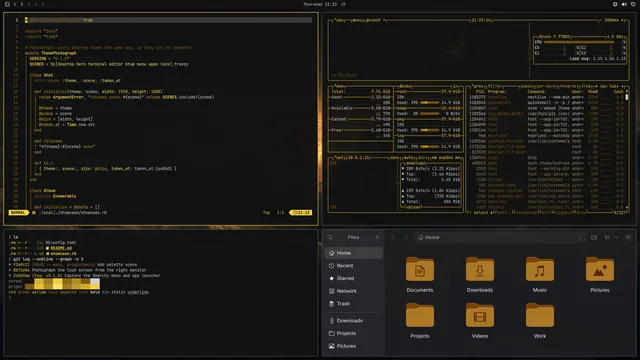Open the Projects bookmark in the sidebar

[353, 333]
